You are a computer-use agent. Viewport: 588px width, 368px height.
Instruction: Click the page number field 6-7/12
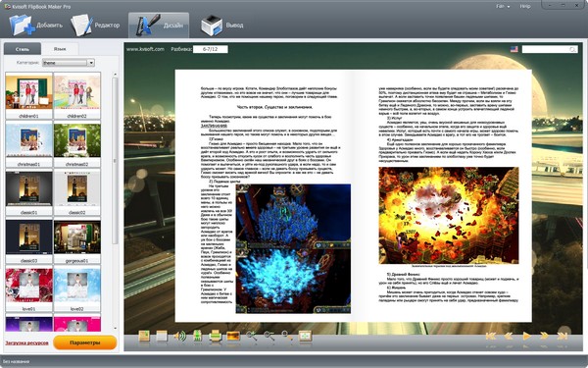(211, 49)
